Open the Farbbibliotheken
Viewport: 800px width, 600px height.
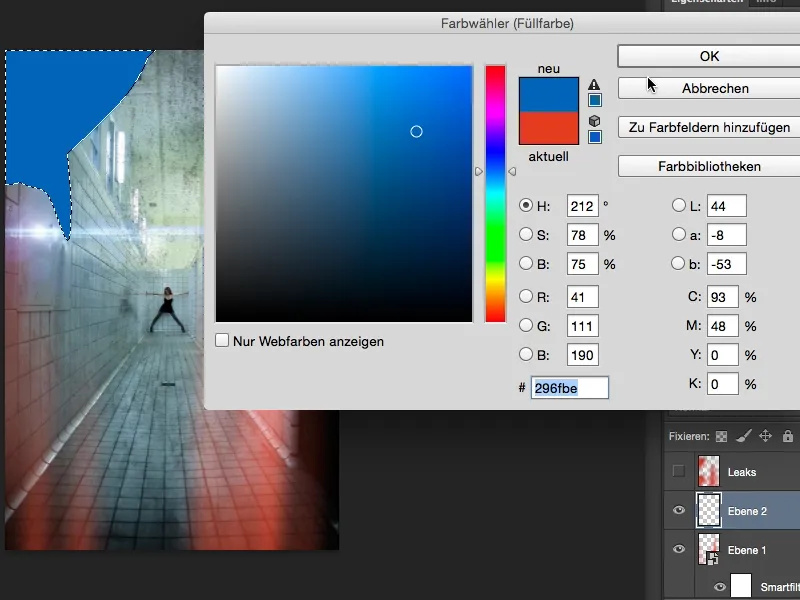point(707,166)
